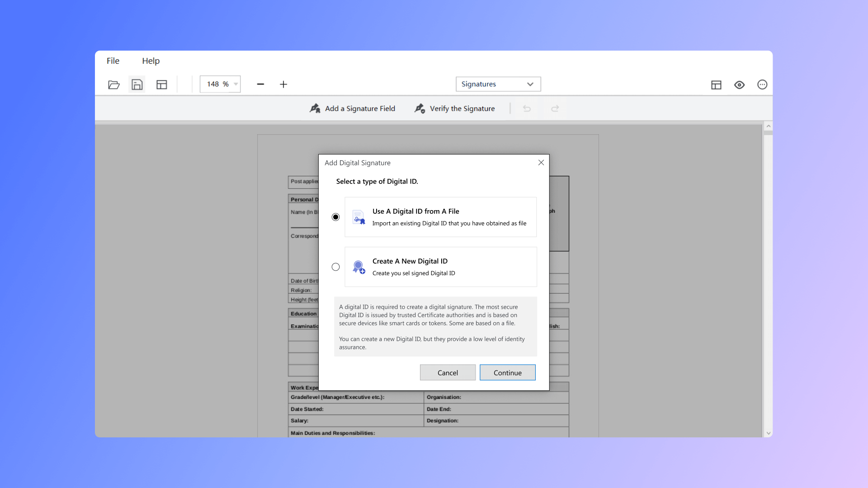The width and height of the screenshot is (868, 488).
Task: Select Create A New Digital ID option
Action: click(440, 267)
